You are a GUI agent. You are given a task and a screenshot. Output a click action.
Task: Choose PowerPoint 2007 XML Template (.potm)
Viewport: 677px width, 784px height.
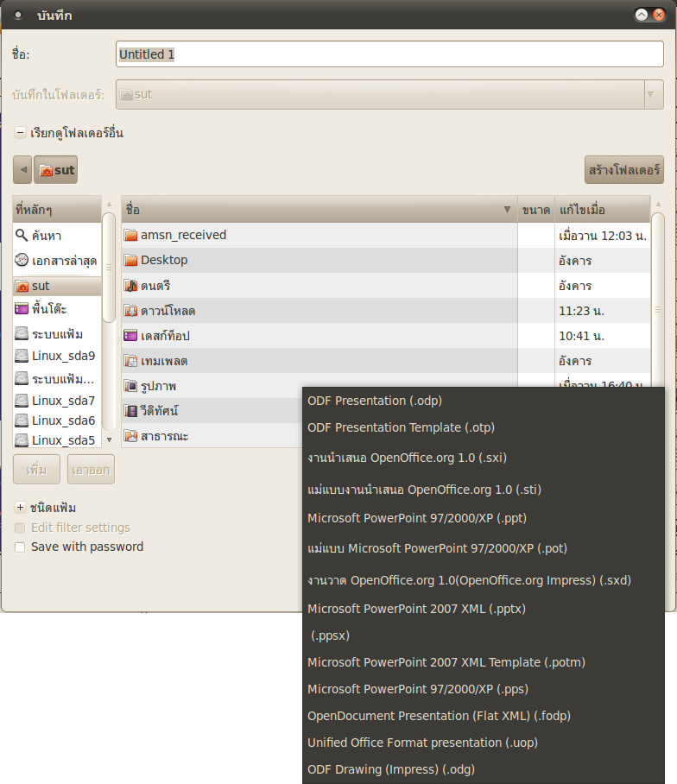coord(484,662)
